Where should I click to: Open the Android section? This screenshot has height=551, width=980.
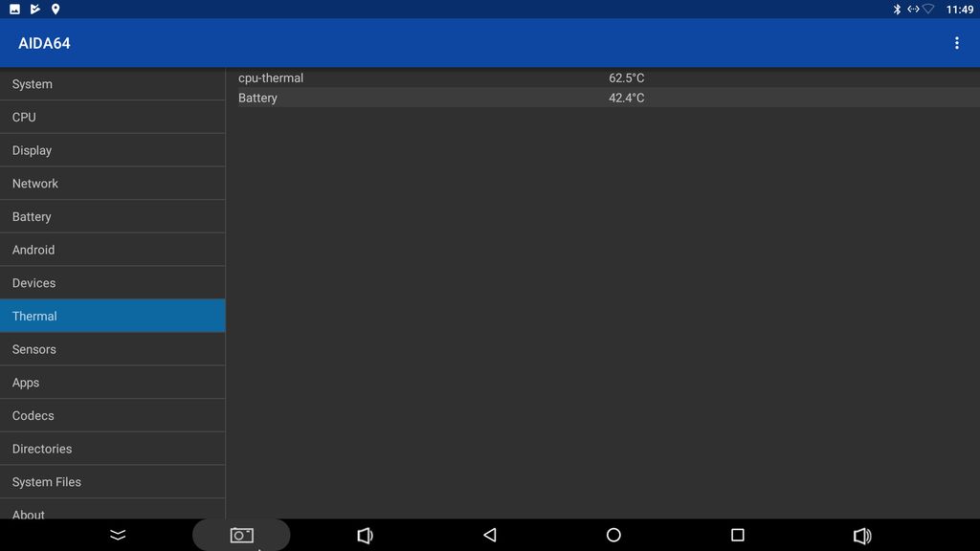point(112,250)
